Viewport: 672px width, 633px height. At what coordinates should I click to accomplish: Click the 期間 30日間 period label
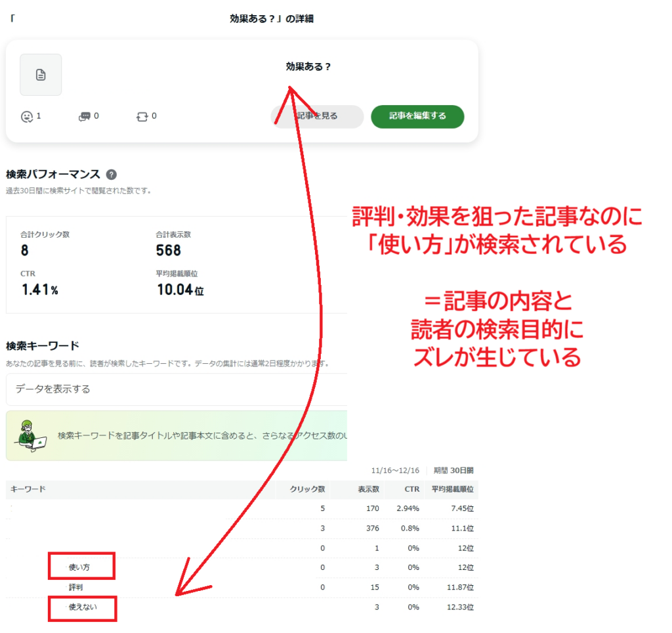453,471
